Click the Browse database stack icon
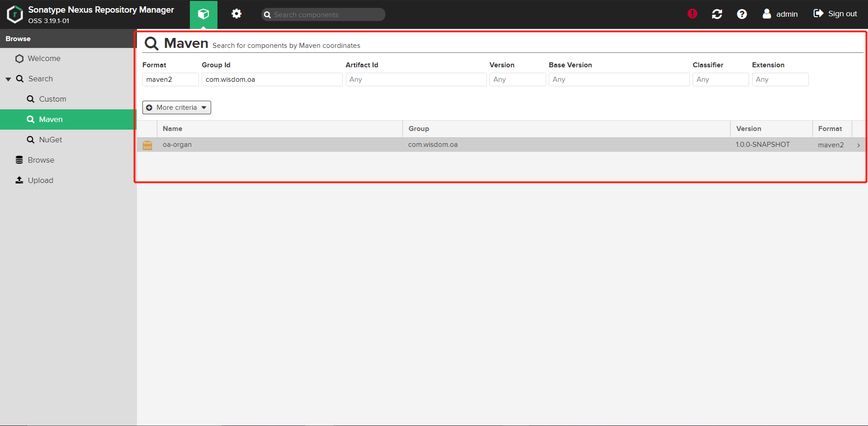 pyautogui.click(x=19, y=160)
